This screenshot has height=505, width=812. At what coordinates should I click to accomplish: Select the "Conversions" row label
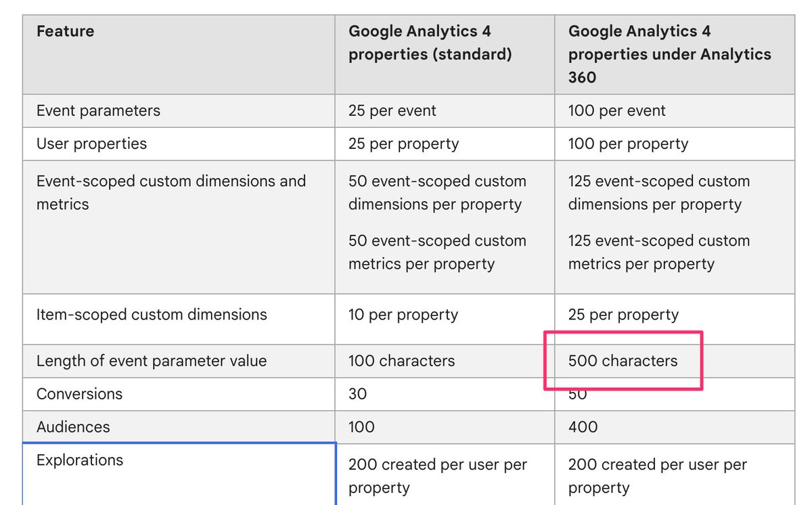coord(79,394)
